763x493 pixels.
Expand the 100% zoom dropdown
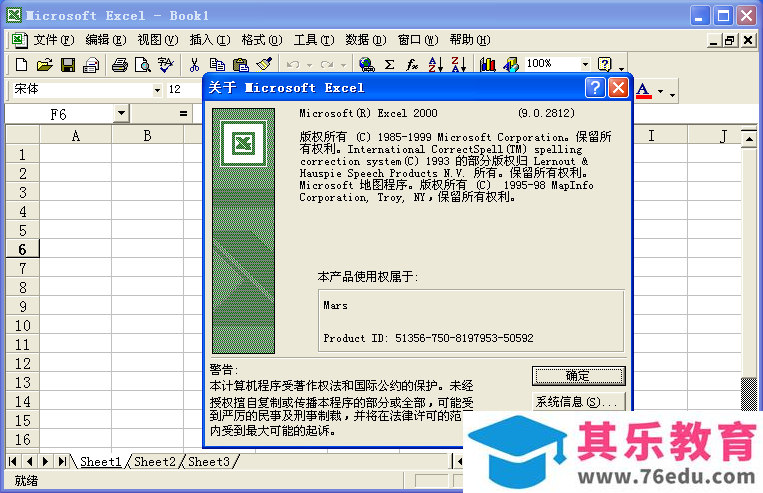click(x=585, y=64)
